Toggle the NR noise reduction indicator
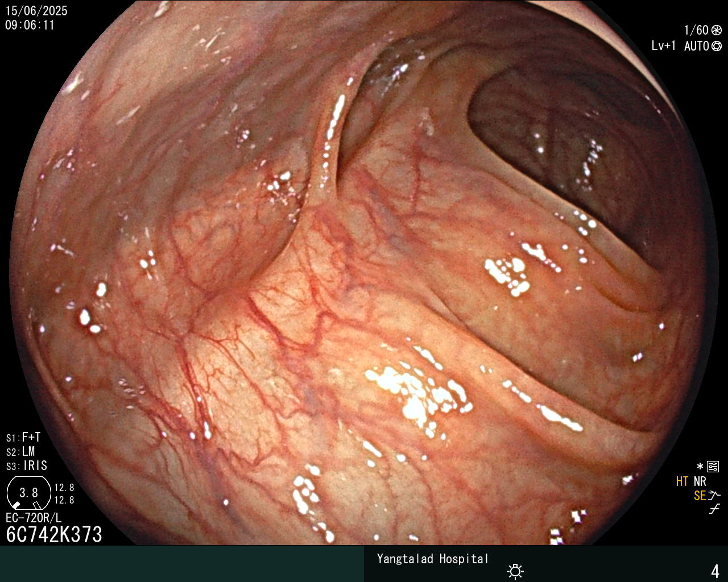Image resolution: width=728 pixels, height=582 pixels. click(700, 481)
